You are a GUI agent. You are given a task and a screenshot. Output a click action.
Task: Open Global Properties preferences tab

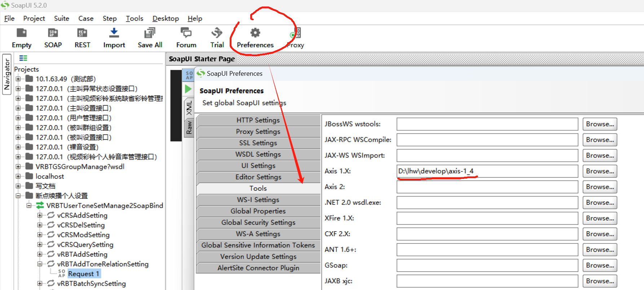click(x=258, y=211)
